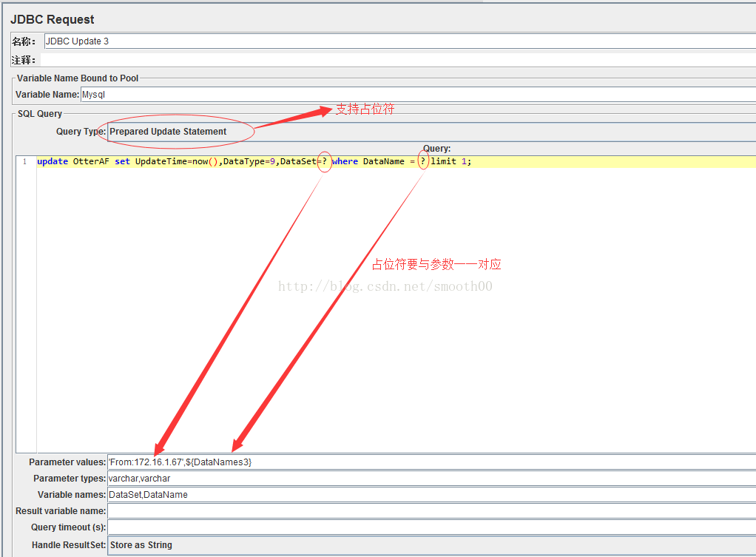Click the 'DataName' text in the query
Screen dimensions: 756x557
pyautogui.click(x=384, y=161)
